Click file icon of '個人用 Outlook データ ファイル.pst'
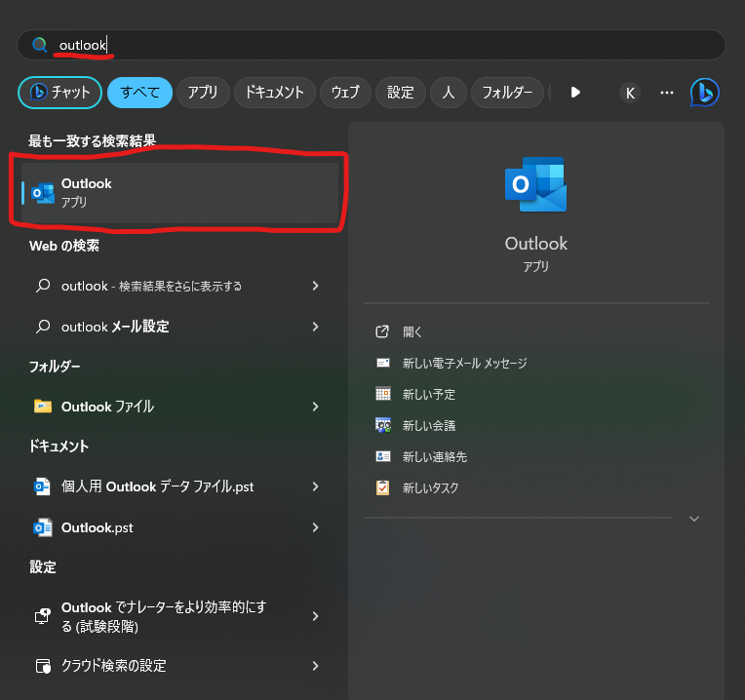This screenshot has height=700, width=745. pos(42,486)
